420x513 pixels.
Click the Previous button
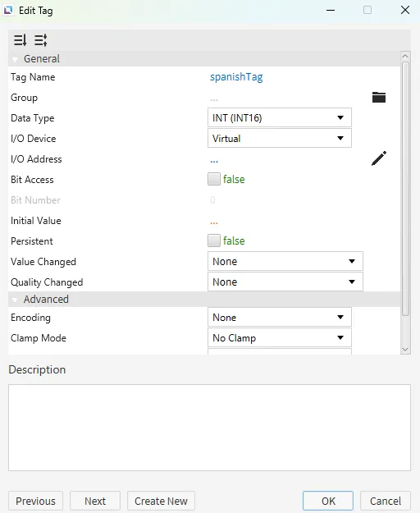tap(35, 501)
